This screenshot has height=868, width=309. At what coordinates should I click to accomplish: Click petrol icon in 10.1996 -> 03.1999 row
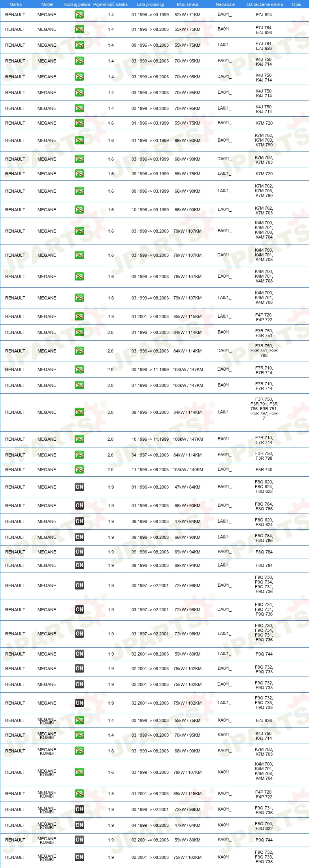[x=79, y=210]
